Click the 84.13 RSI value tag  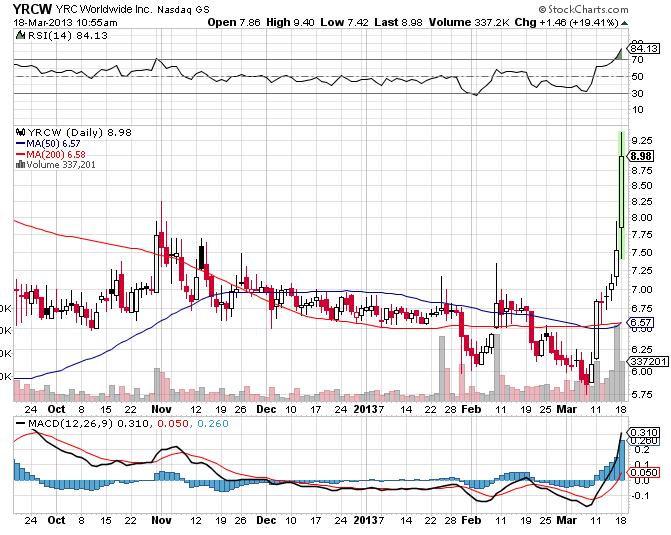641,48
